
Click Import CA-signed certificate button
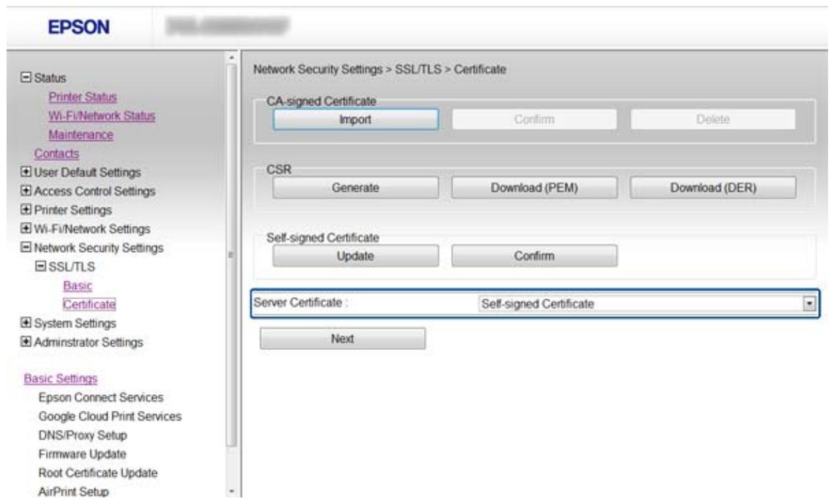[x=355, y=119]
